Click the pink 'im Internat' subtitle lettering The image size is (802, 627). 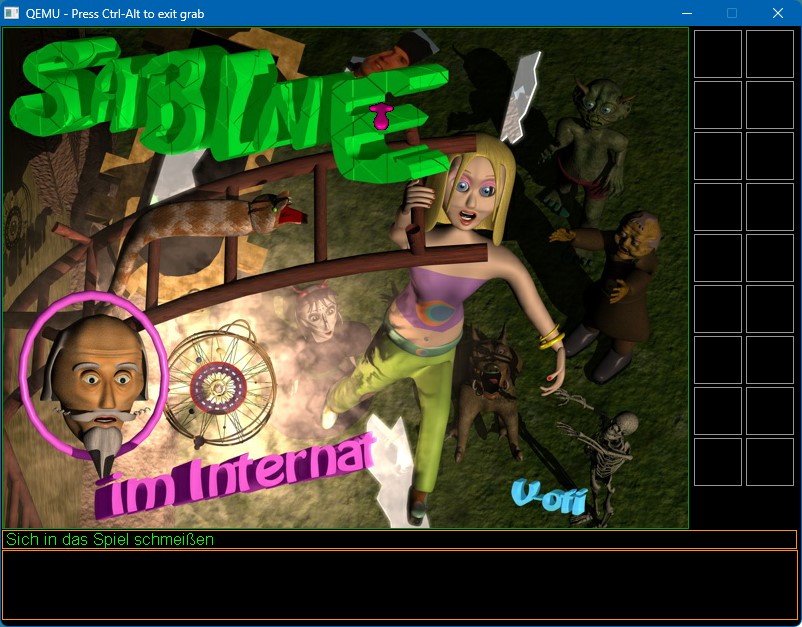235,476
